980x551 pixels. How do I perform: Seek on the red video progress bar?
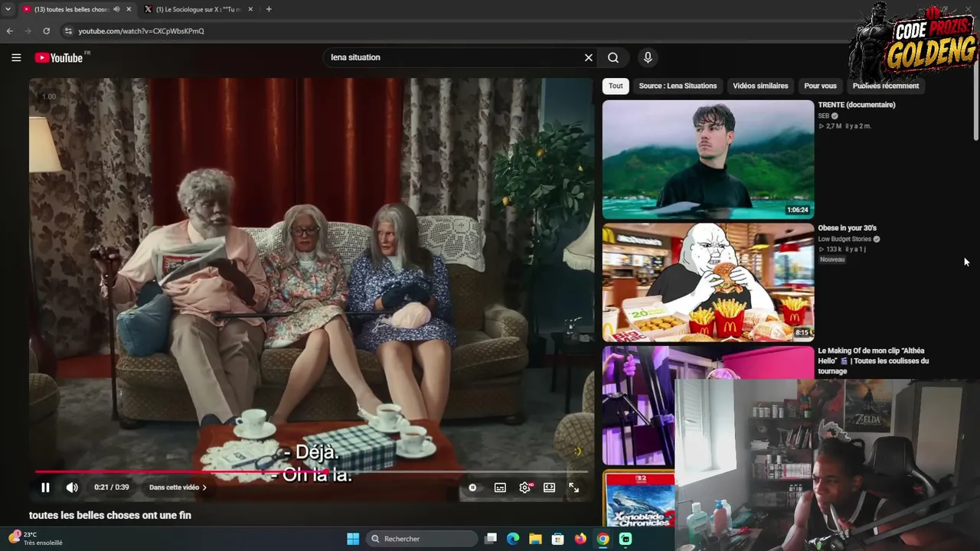(312, 472)
